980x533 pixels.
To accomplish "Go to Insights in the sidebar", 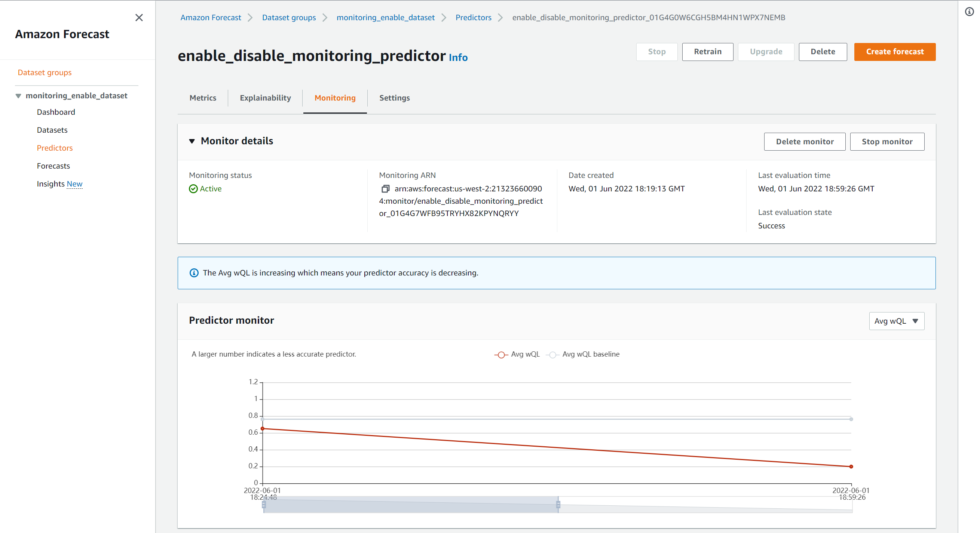I will point(50,184).
